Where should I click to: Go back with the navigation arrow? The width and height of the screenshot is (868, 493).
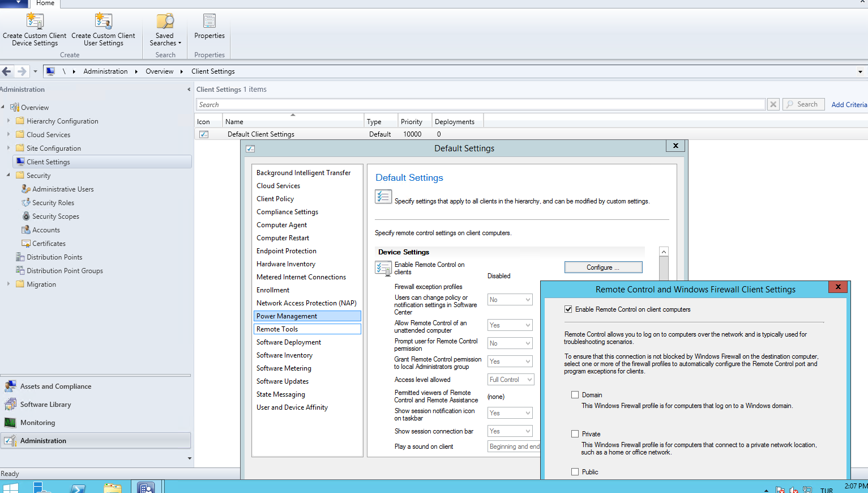tap(7, 71)
